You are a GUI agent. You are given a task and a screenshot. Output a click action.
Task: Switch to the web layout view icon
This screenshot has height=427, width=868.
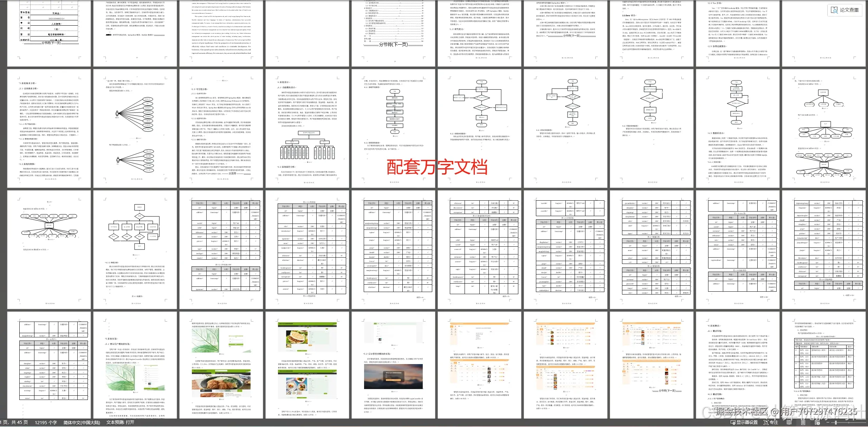pos(817,423)
